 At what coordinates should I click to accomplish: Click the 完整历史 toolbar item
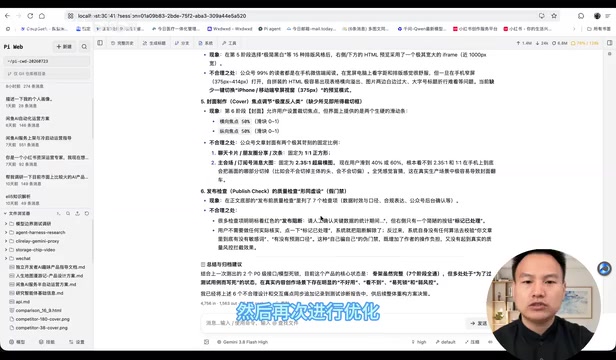tap(122, 43)
